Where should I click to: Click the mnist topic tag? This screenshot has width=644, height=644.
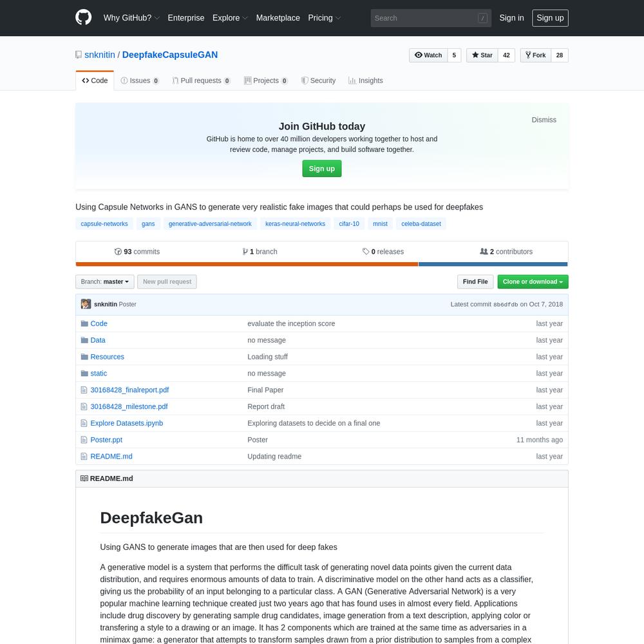pyautogui.click(x=380, y=224)
